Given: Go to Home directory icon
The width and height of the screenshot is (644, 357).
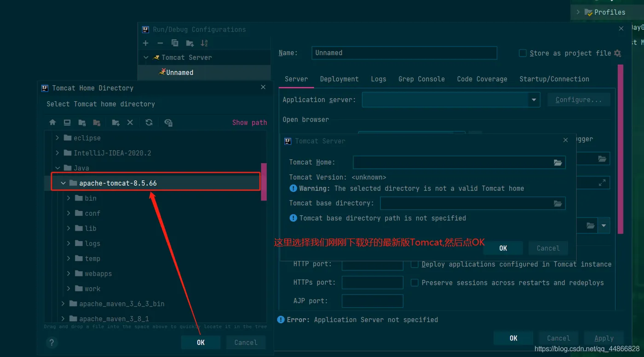Looking at the screenshot, I should point(52,122).
